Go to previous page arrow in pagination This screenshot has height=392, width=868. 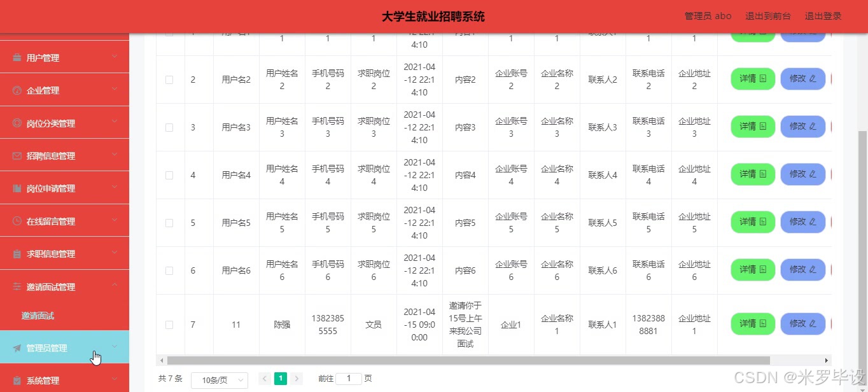click(x=265, y=379)
